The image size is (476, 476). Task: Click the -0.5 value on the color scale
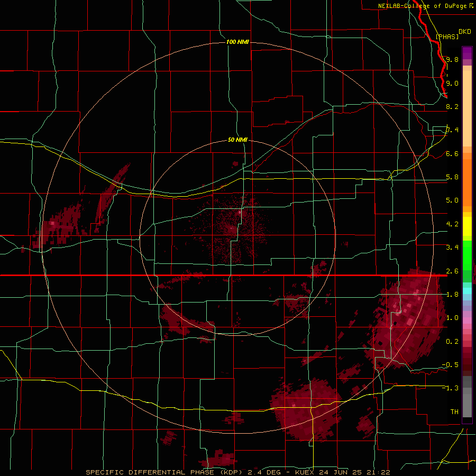pos(450,364)
